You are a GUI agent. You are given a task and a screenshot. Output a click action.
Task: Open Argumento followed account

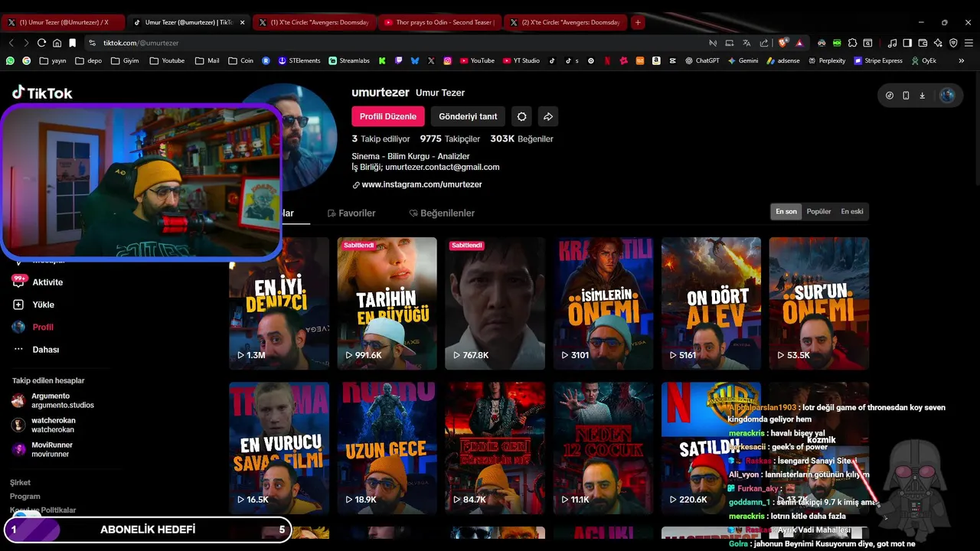point(53,400)
